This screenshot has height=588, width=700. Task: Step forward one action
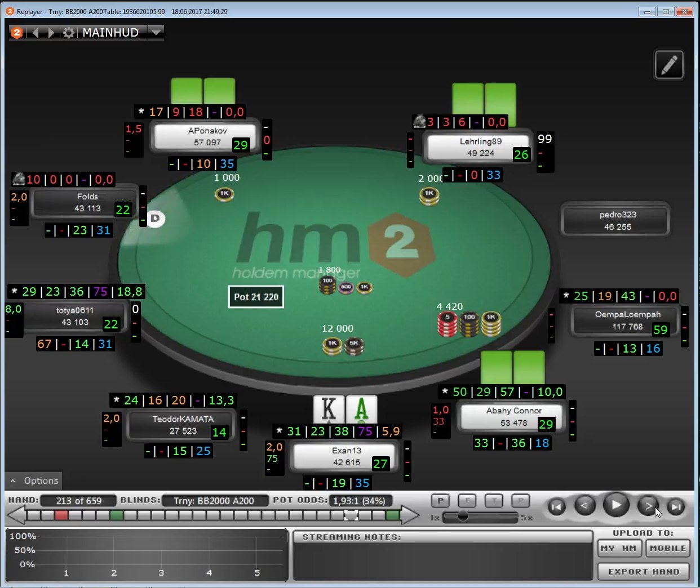[648, 506]
